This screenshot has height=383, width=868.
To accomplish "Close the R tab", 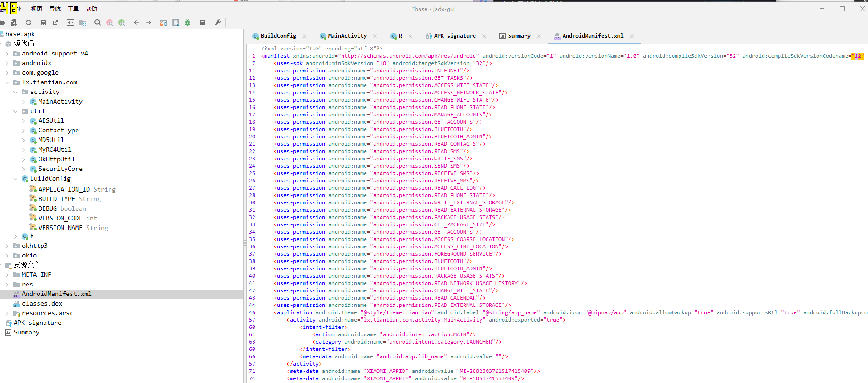I will click(x=410, y=36).
